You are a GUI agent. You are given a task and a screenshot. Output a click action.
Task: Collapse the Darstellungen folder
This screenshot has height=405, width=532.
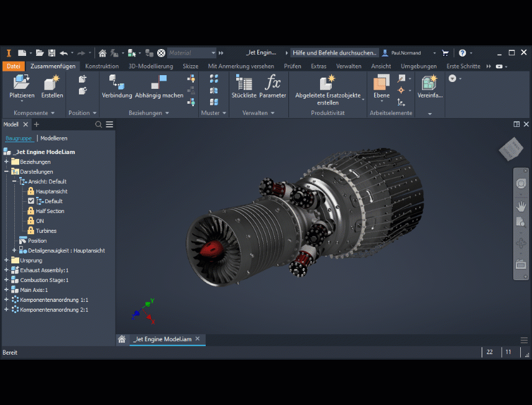click(6, 171)
